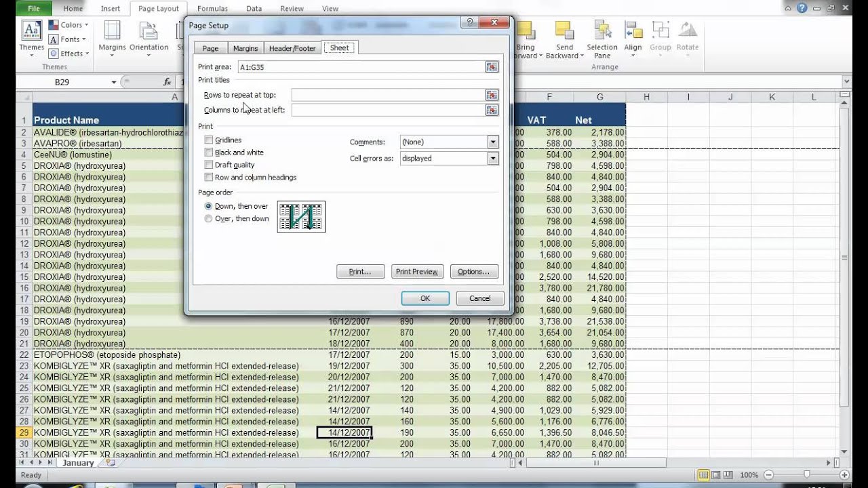Open Cell errors as dropdown

(493, 158)
